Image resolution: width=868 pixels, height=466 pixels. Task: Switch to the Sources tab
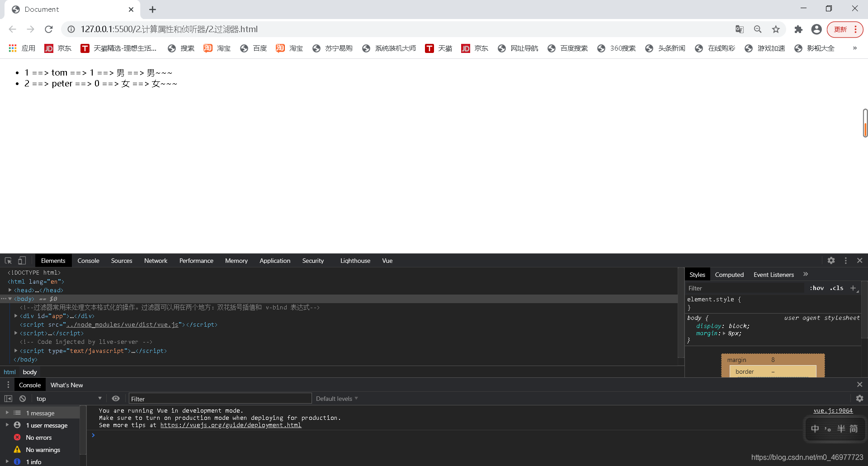point(122,261)
